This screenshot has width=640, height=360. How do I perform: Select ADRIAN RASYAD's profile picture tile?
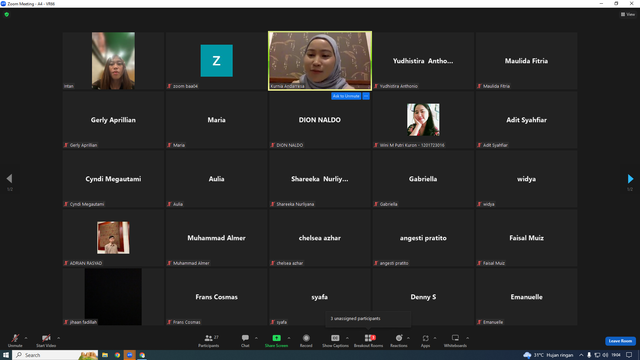(113, 238)
